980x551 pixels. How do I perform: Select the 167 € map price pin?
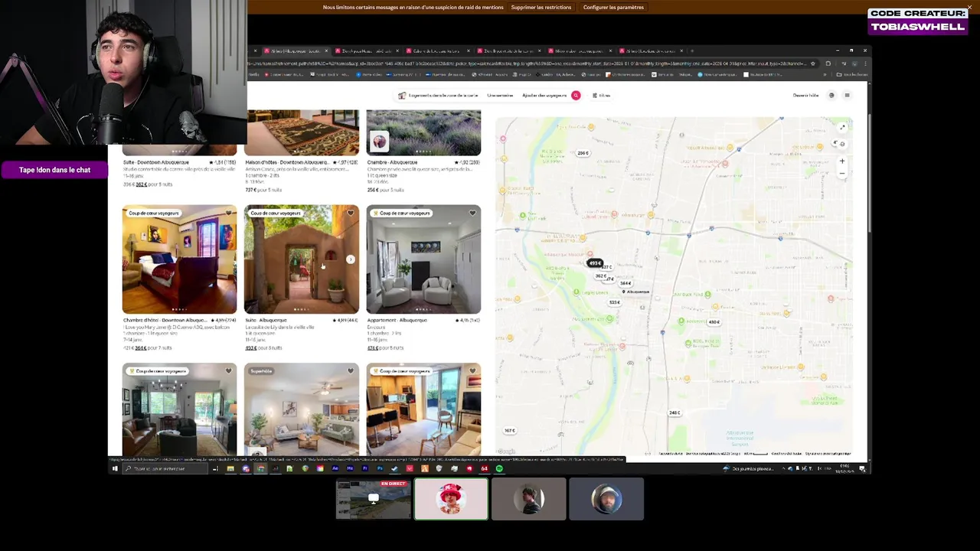(x=510, y=430)
